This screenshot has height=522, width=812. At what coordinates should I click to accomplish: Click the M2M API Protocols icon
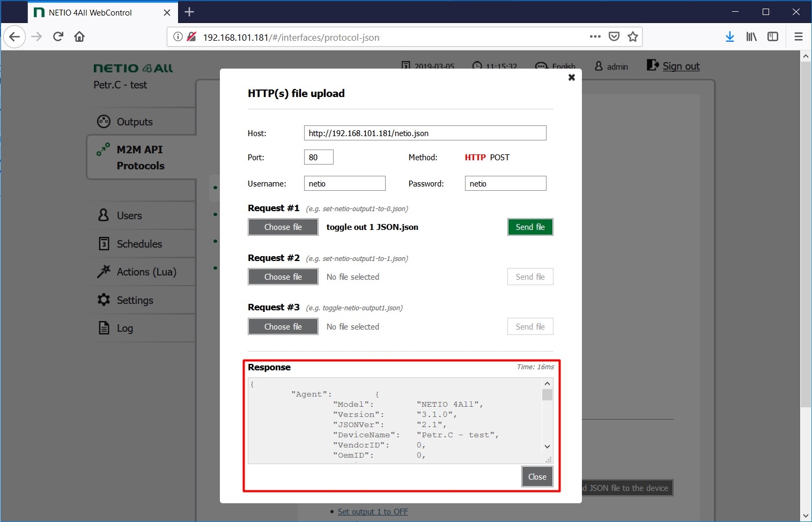click(103, 150)
